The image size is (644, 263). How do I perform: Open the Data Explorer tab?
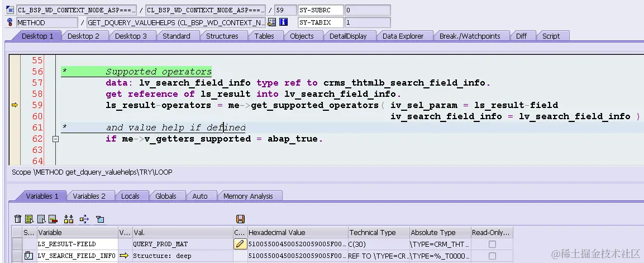[403, 36]
